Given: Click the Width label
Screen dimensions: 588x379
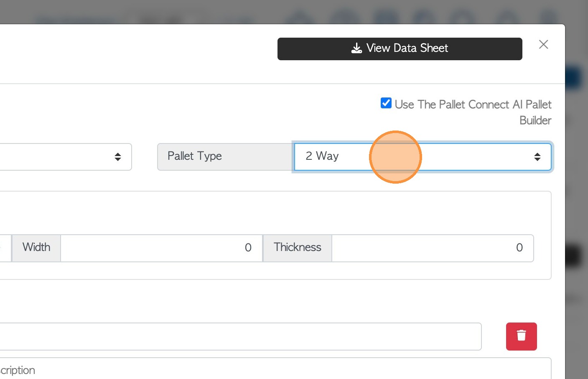Looking at the screenshot, I should point(36,248).
